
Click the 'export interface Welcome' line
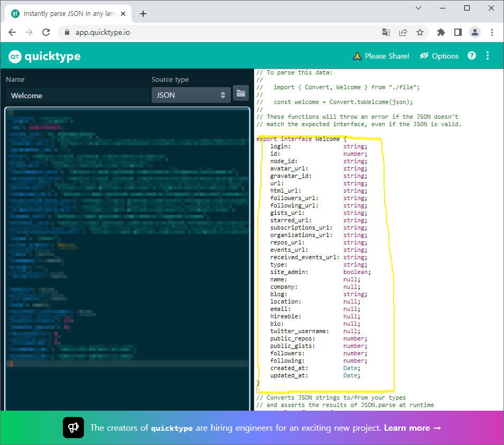point(301,139)
